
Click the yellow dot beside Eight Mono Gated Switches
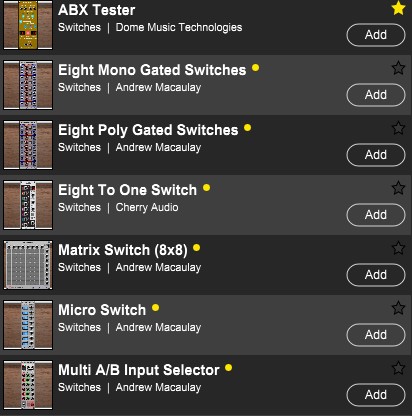pos(256,68)
